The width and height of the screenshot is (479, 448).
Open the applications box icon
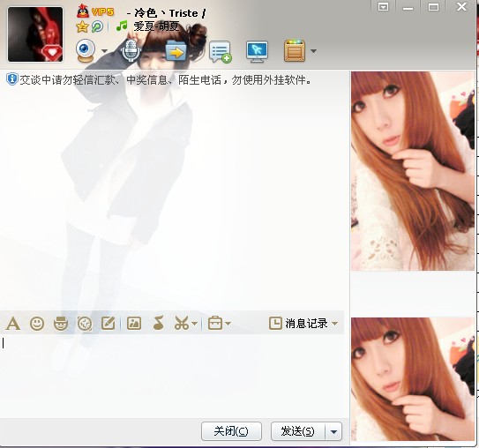pos(295,50)
